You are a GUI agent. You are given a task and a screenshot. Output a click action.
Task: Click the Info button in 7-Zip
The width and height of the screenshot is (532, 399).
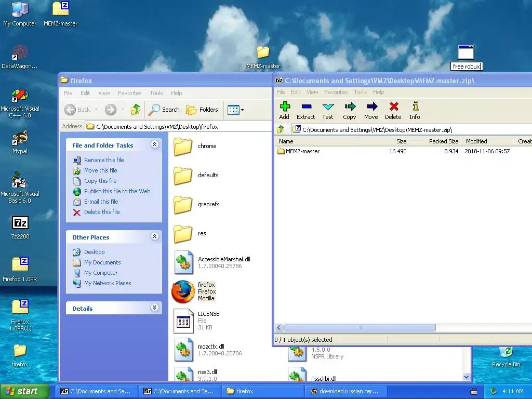click(x=415, y=111)
